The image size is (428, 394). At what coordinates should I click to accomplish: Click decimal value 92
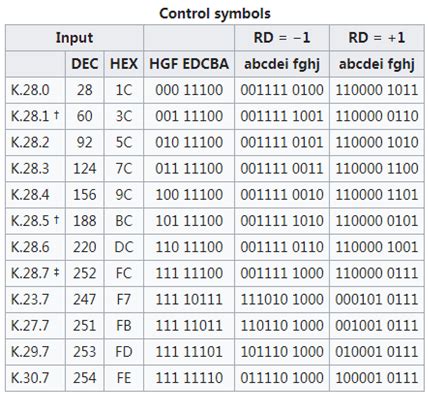pos(85,142)
